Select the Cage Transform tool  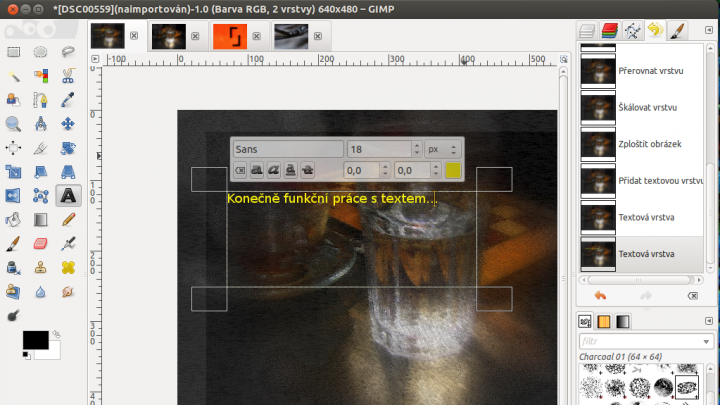[x=40, y=196]
